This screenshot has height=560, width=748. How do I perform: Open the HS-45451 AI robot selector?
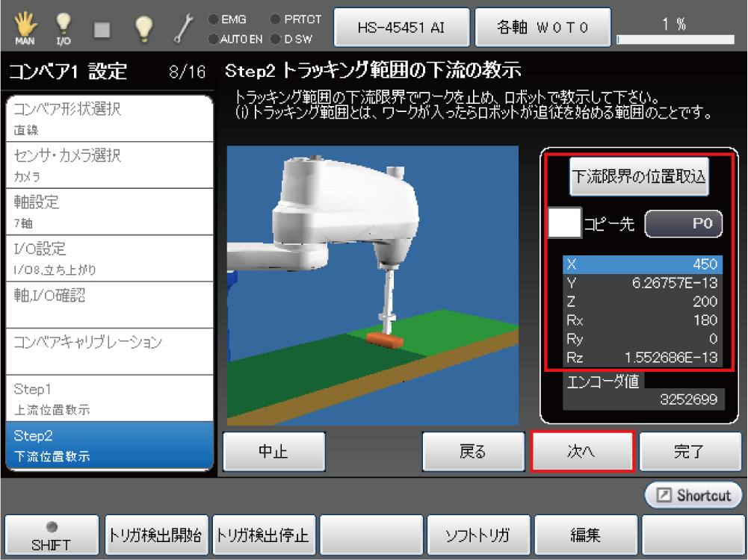click(x=402, y=28)
